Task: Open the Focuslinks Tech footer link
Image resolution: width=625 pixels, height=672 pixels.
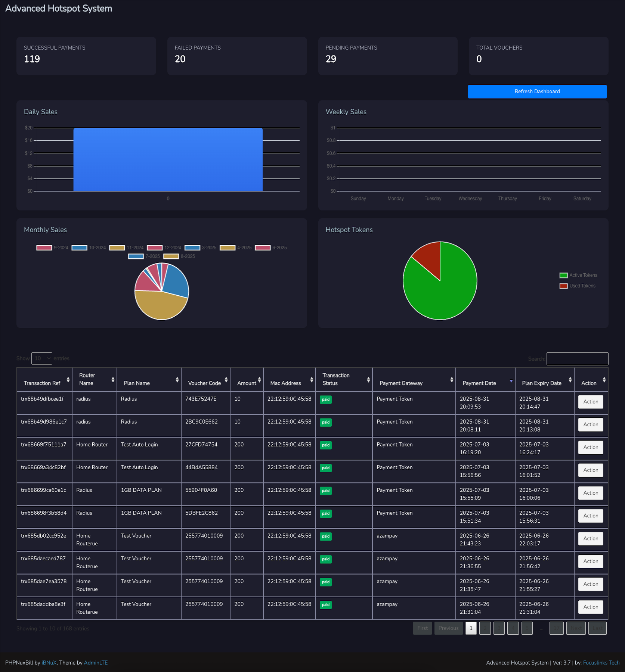Action: (x=601, y=663)
